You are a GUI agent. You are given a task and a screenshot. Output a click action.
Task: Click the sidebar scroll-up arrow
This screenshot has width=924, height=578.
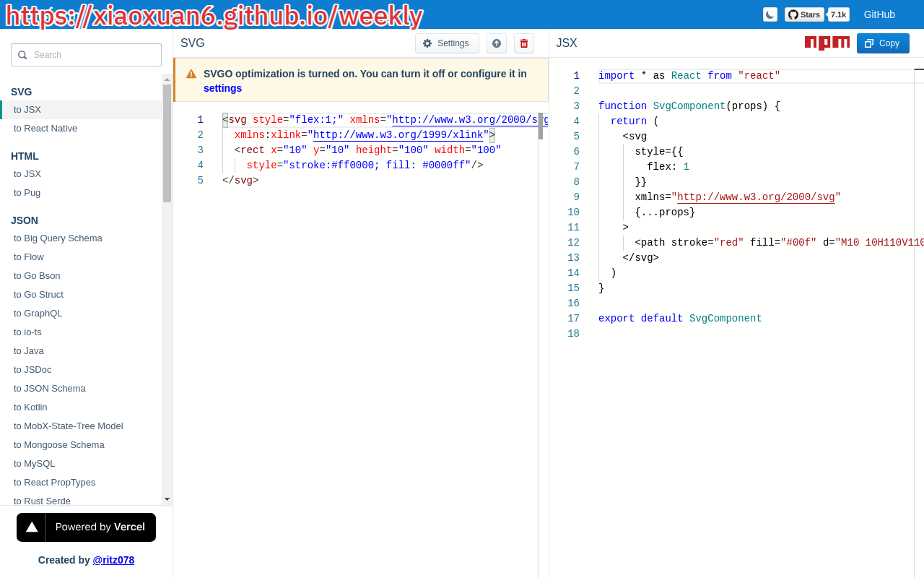(x=167, y=79)
